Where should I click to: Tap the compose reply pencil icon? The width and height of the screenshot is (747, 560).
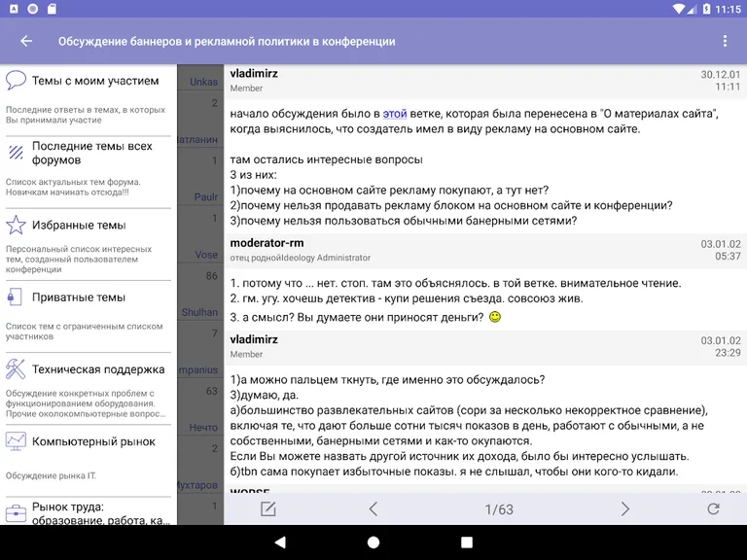click(268, 509)
